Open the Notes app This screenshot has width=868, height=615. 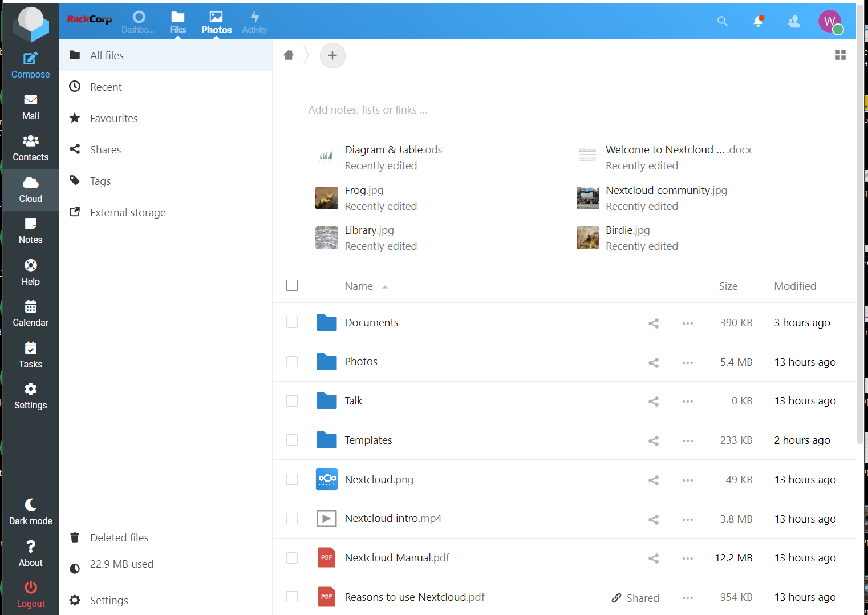tap(31, 231)
